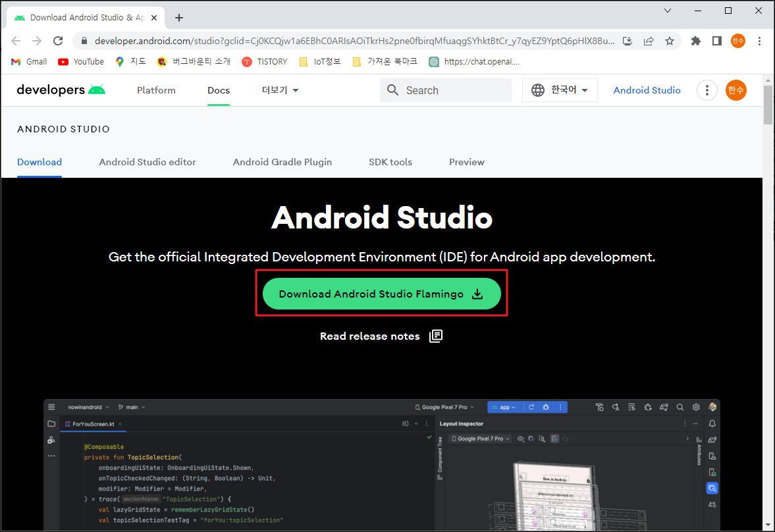Viewport: 775px width, 532px height.
Task: Reload the current page
Action: 58,41
